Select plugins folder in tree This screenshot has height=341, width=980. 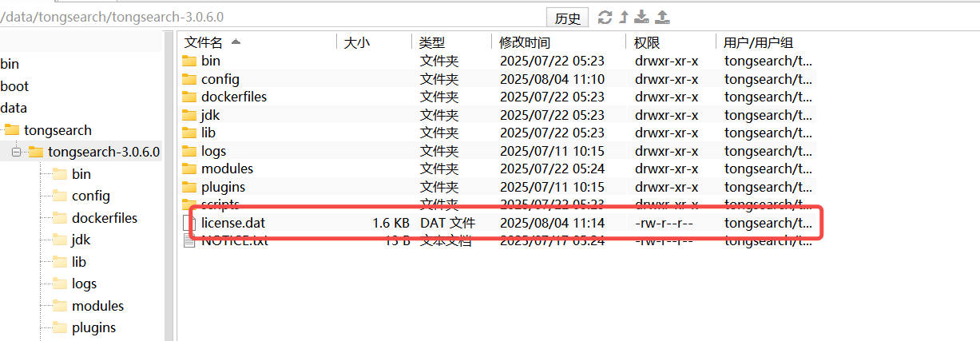(x=93, y=327)
